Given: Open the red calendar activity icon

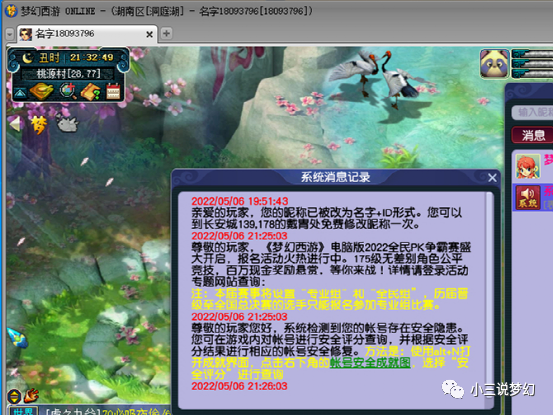Looking at the screenshot, I should coord(113,91).
